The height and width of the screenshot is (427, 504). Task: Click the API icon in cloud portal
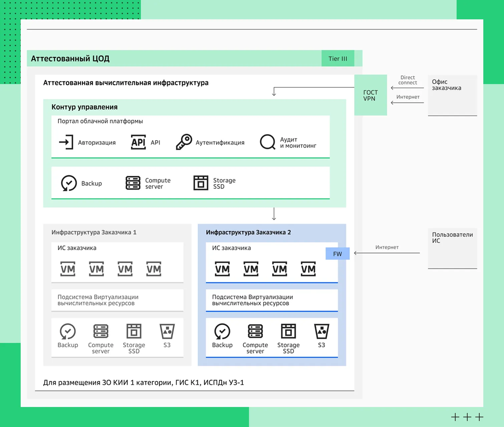tap(138, 142)
